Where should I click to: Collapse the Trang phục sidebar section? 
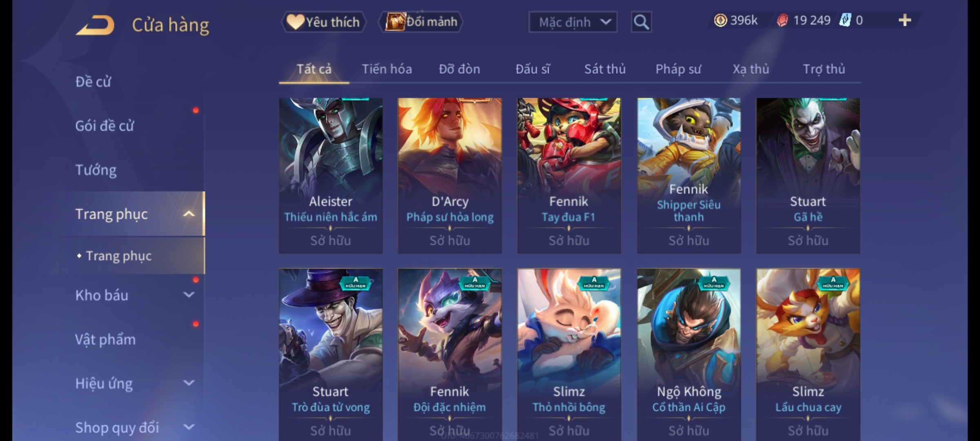point(189,214)
